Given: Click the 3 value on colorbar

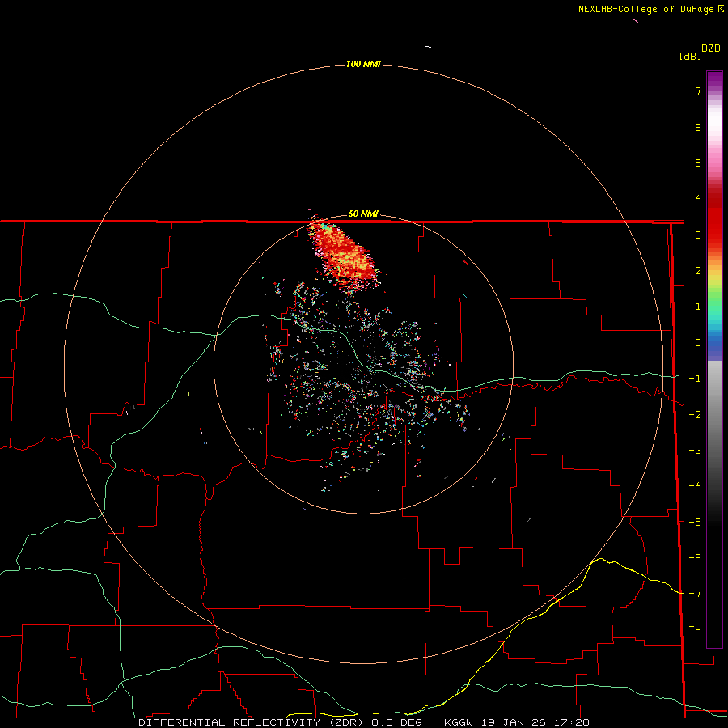Looking at the screenshot, I should pos(698,235).
